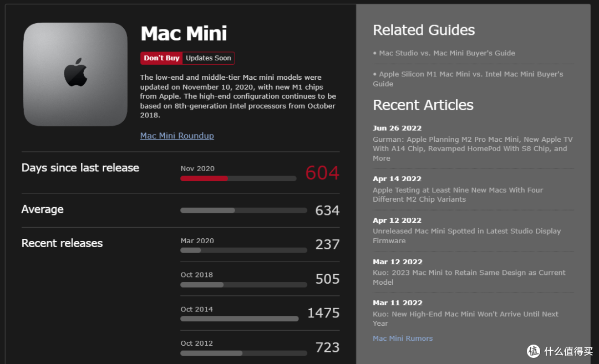This screenshot has width=599, height=364.
Task: Click the Mar 12 2022 date
Action: tap(398, 262)
